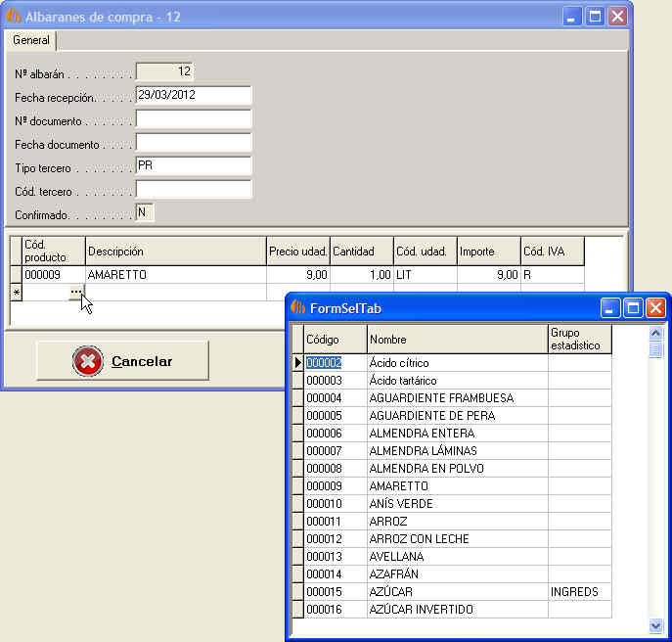This screenshot has width=672, height=642.
Task: Click the Grupo estadístico header in FormSelTab
Action: tap(580, 340)
